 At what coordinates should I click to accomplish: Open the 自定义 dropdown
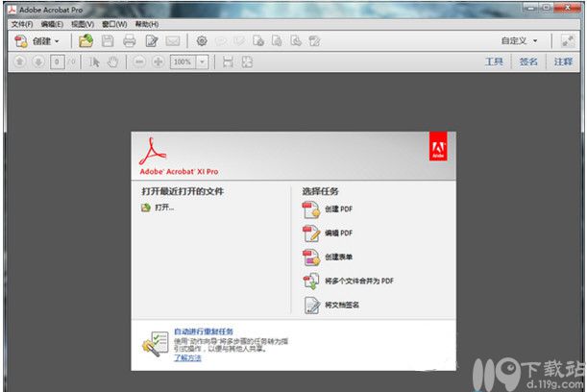pos(519,40)
